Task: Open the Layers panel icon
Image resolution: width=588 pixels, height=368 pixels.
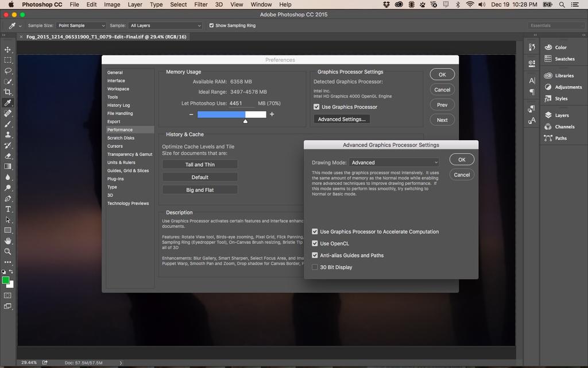Action: pyautogui.click(x=548, y=115)
